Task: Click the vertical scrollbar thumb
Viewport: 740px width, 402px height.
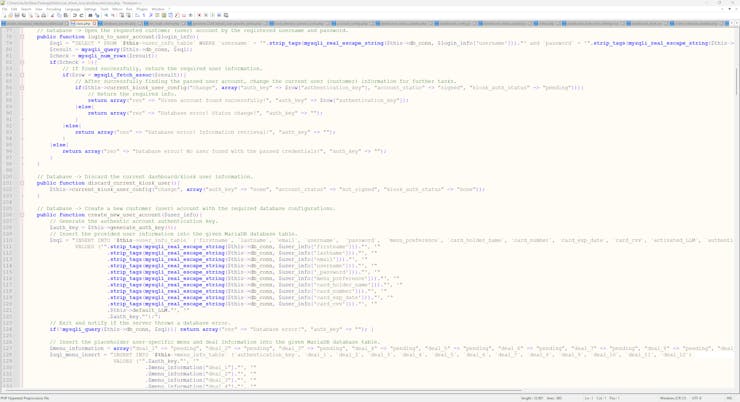Action: (737, 81)
